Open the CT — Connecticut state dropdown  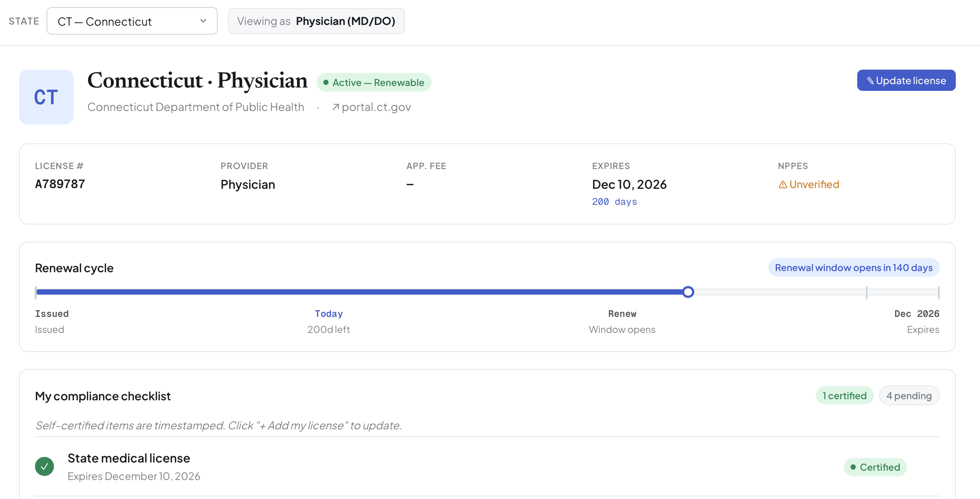[132, 21]
